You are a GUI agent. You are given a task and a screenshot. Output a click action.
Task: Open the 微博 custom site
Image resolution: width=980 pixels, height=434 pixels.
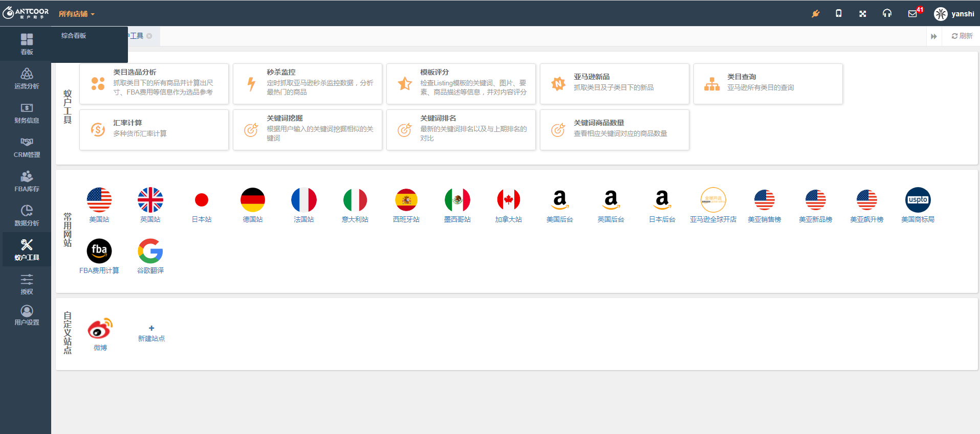click(x=100, y=334)
